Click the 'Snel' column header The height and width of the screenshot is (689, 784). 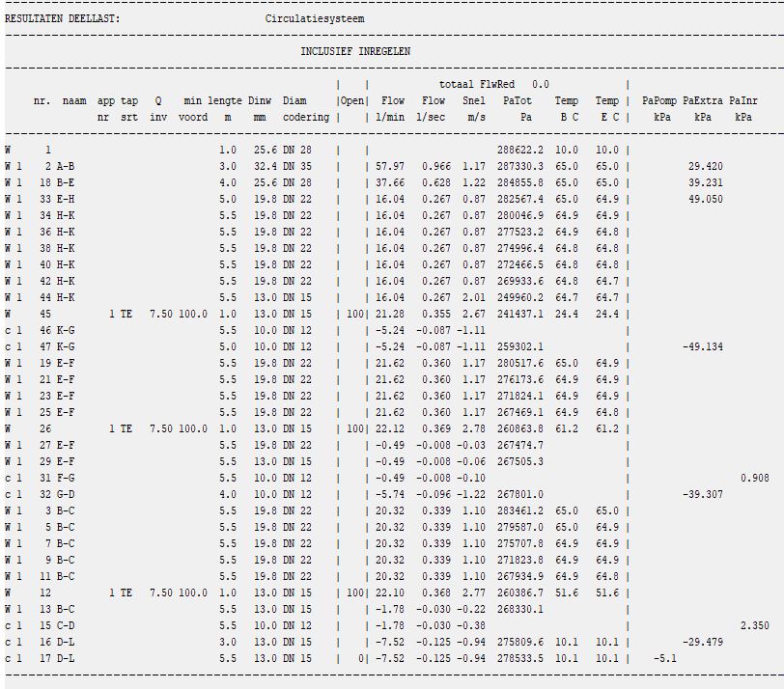[473, 100]
